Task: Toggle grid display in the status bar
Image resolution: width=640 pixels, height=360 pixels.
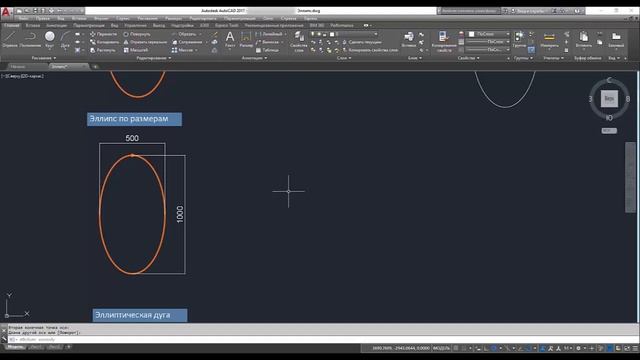Action: [x=456, y=348]
